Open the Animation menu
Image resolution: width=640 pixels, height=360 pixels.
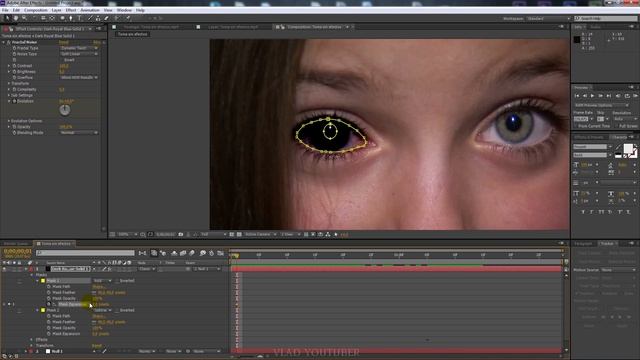click(x=90, y=10)
